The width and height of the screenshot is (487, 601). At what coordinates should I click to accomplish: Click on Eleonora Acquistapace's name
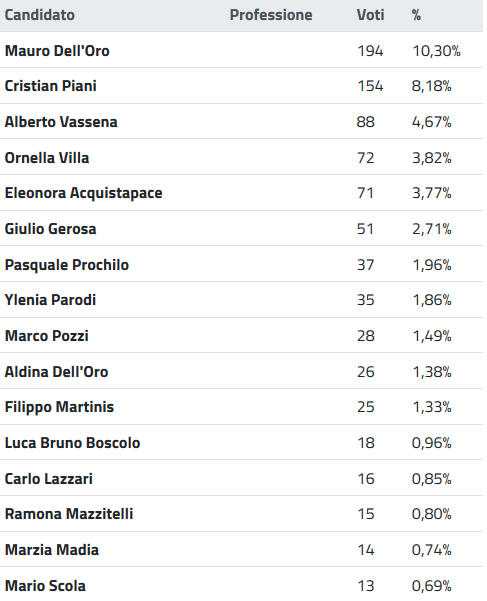point(83,193)
